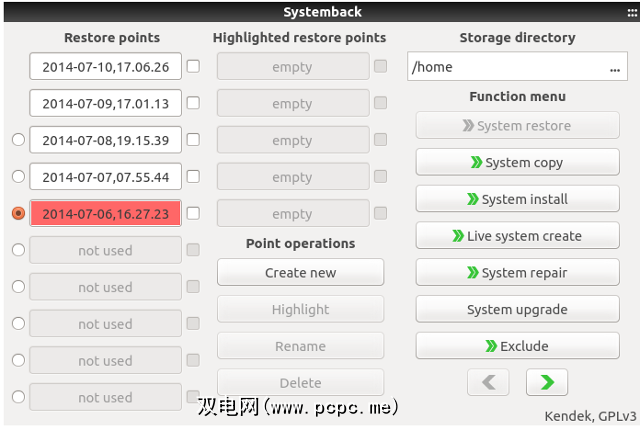640x430 pixels.
Task: Enable the checkbox for 2014-07-08,19.15.39
Action: point(193,140)
